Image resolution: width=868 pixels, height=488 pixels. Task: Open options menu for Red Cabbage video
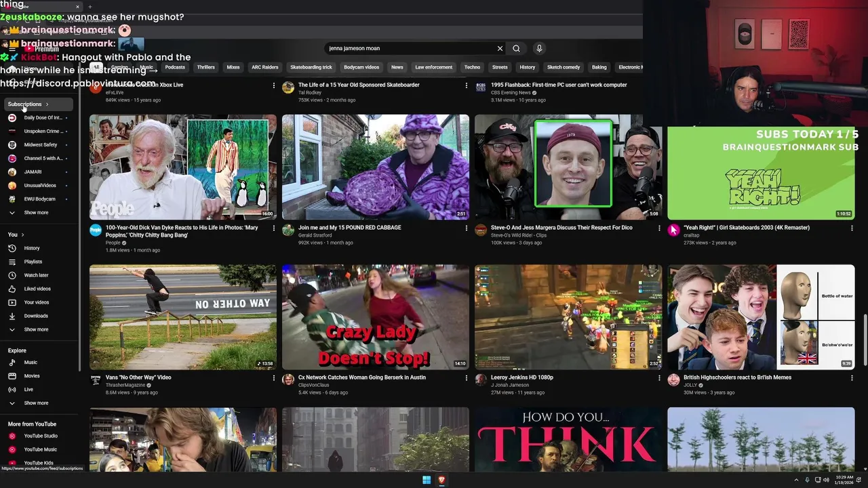click(x=467, y=228)
